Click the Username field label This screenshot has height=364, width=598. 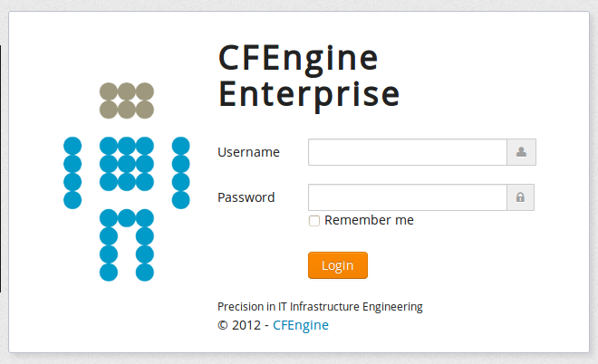click(248, 152)
